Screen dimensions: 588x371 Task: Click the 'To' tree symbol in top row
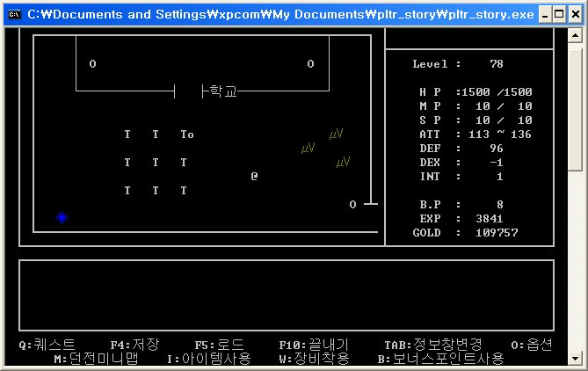point(187,135)
